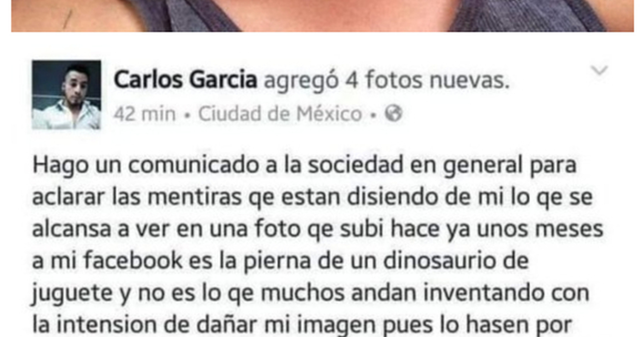The width and height of the screenshot is (644, 337).
Task: Open the cropped photo above the post
Action: click(323, 16)
